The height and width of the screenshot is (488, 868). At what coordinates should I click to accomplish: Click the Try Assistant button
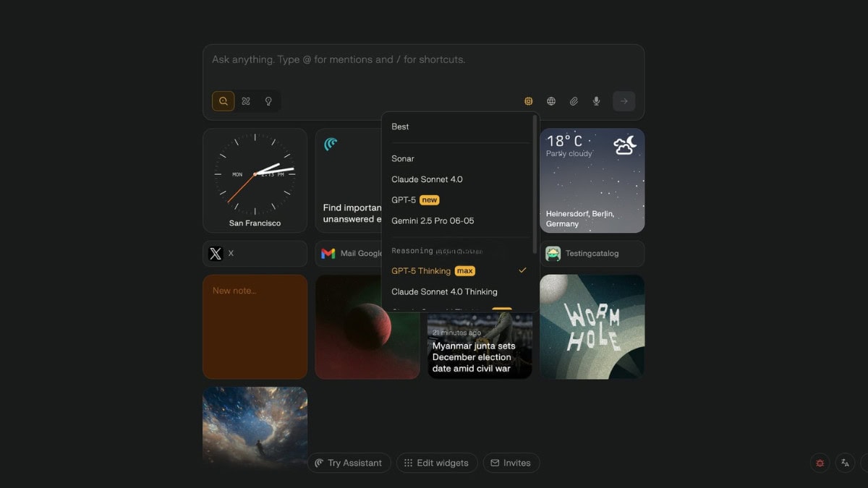pos(349,463)
